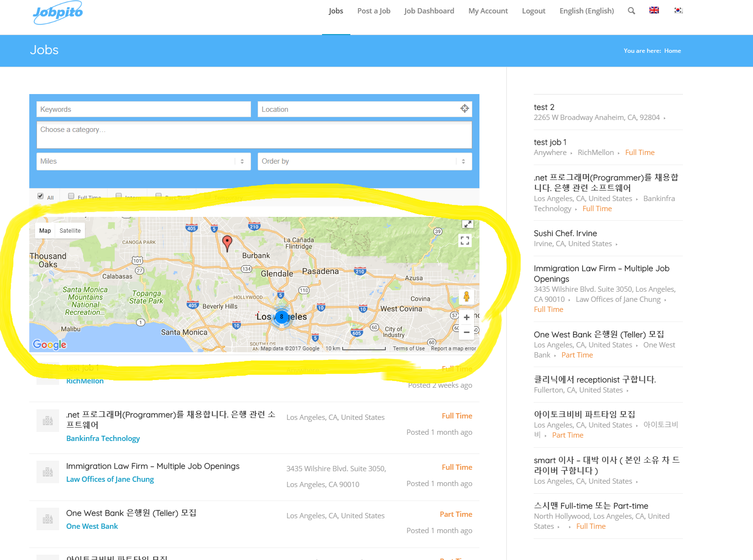This screenshot has height=560, width=753.
Task: Open the Bankinfra Technology company link
Action: point(103,439)
